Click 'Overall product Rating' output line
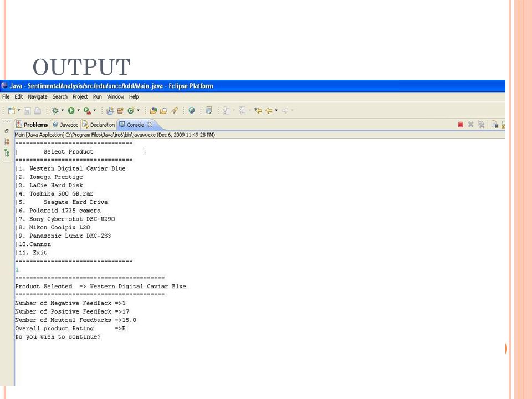532x399 pixels. click(70, 329)
